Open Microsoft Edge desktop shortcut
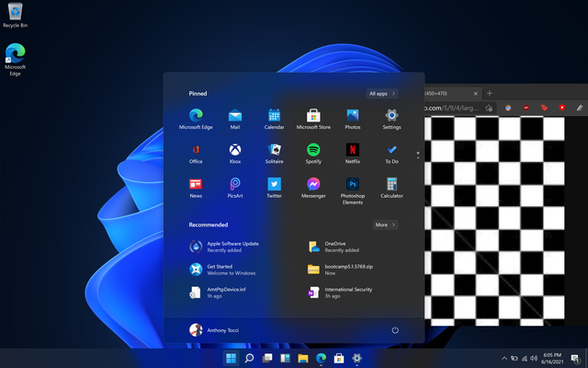 click(15, 59)
